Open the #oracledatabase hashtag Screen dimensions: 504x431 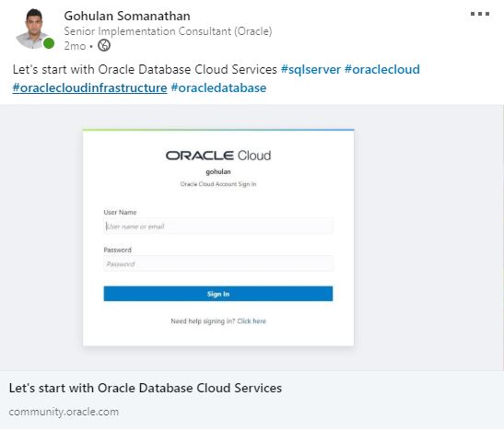coord(218,88)
